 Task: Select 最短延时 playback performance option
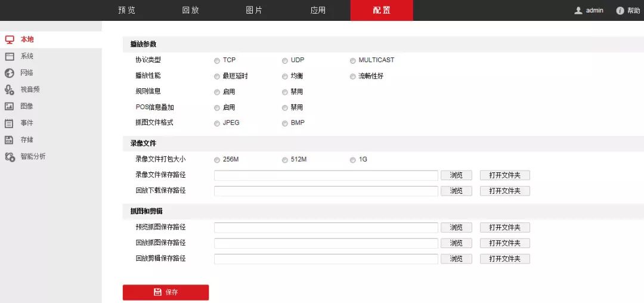pyautogui.click(x=217, y=76)
